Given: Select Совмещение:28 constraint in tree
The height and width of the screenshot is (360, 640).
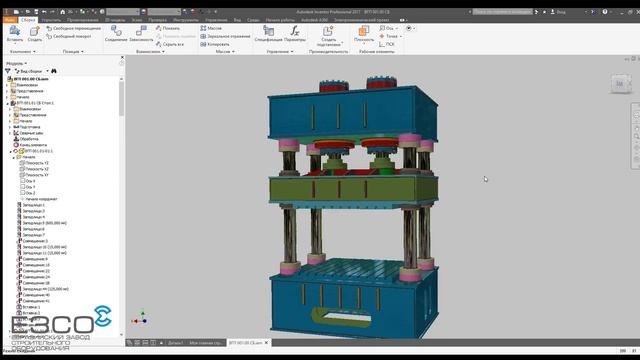Looking at the screenshot, I should [x=33, y=283].
